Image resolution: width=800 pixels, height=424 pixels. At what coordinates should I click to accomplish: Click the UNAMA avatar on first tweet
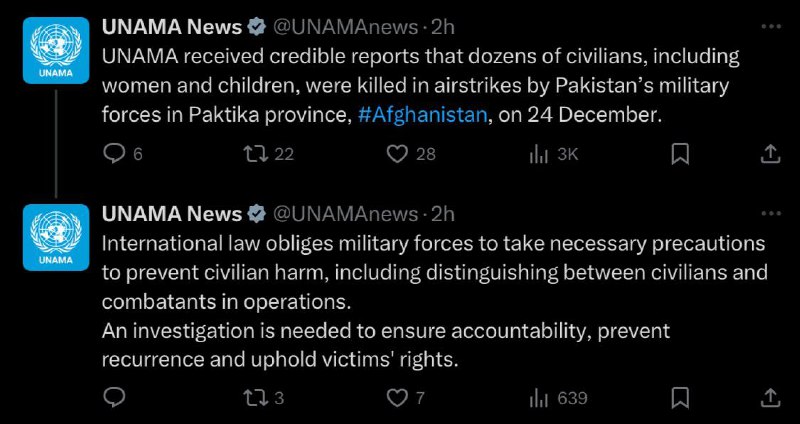coord(56,50)
